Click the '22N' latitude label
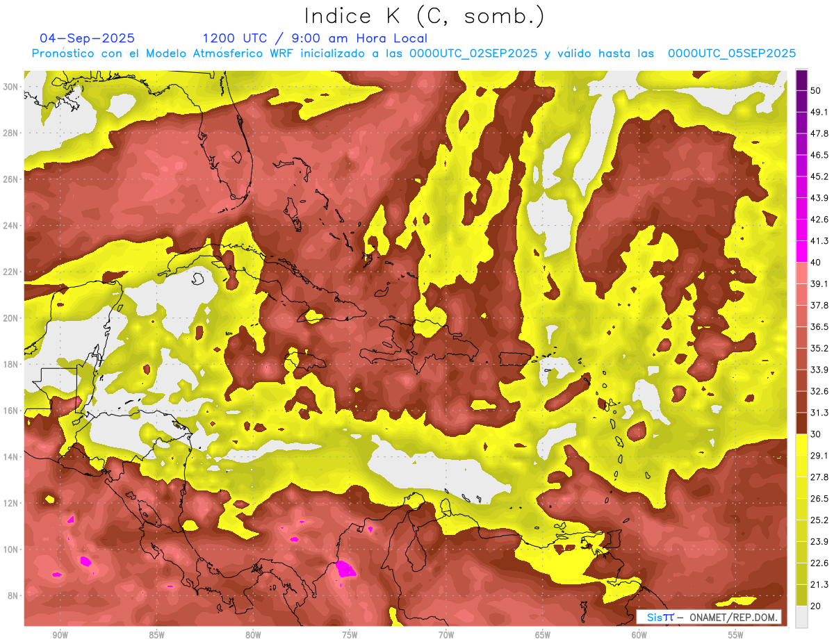Viewport: 834px width, 644px height. point(11,272)
